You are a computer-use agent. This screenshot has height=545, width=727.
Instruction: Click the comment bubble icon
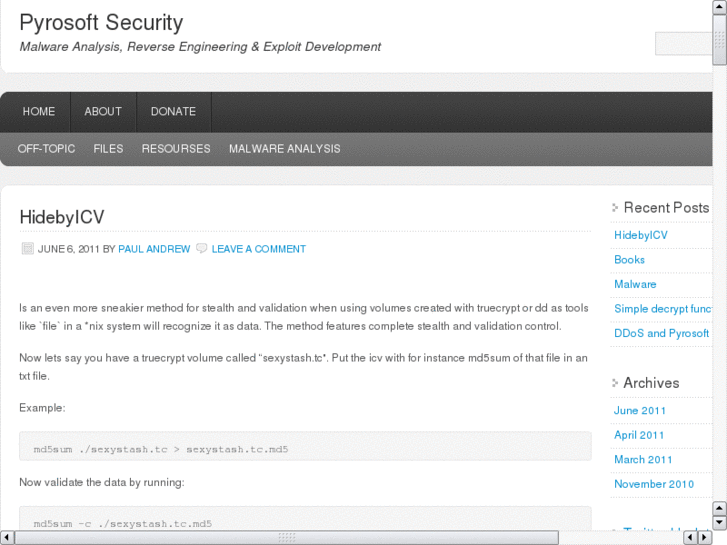[x=202, y=249]
